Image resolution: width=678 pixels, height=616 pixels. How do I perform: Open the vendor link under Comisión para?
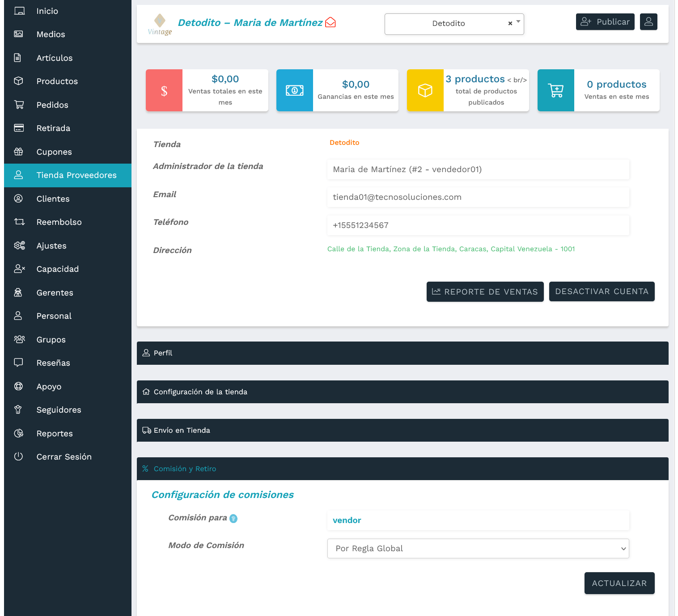347,520
